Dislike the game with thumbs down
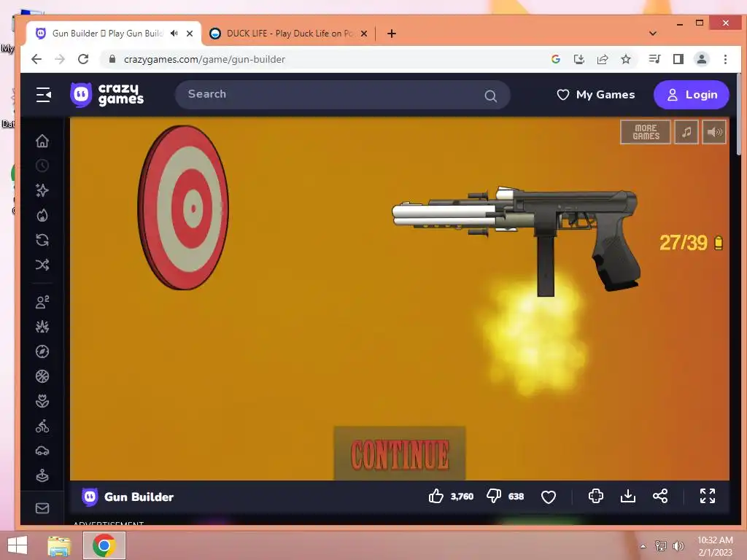The height and width of the screenshot is (560, 747). pyautogui.click(x=494, y=496)
